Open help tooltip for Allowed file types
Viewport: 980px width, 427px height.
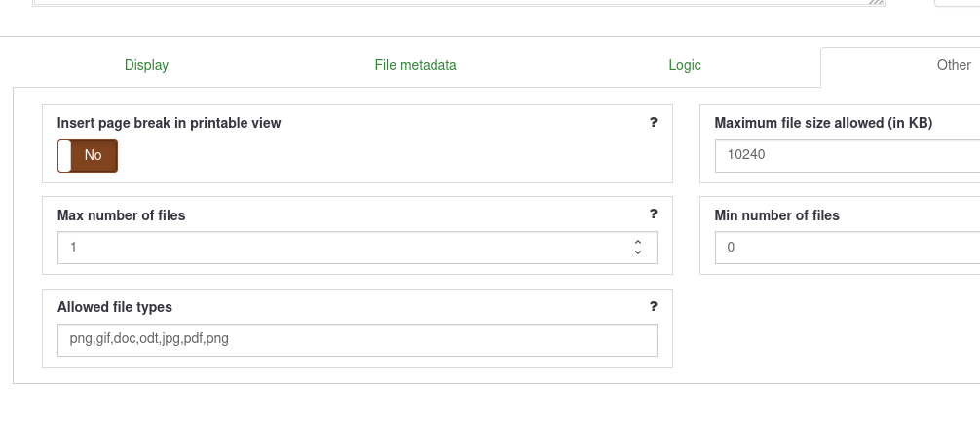[653, 306]
